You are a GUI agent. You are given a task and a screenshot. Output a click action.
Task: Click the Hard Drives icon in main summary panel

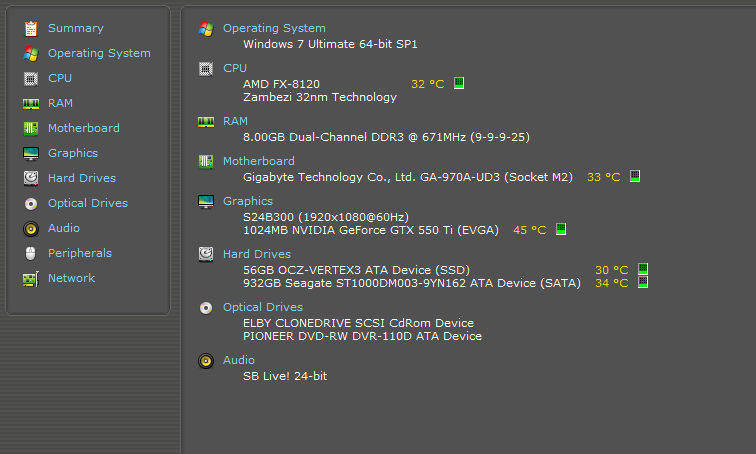[206, 254]
